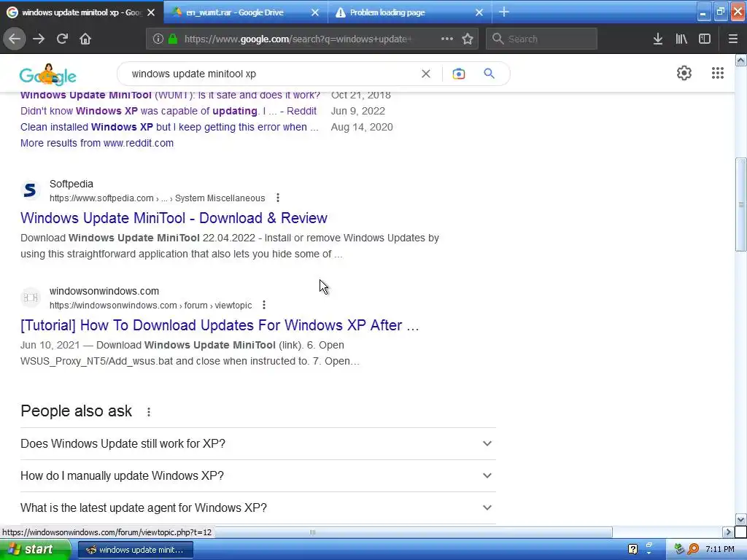This screenshot has height=560, width=747.
Task: Switch to the en_wumt.rar Google Drive tab
Action: (245, 12)
